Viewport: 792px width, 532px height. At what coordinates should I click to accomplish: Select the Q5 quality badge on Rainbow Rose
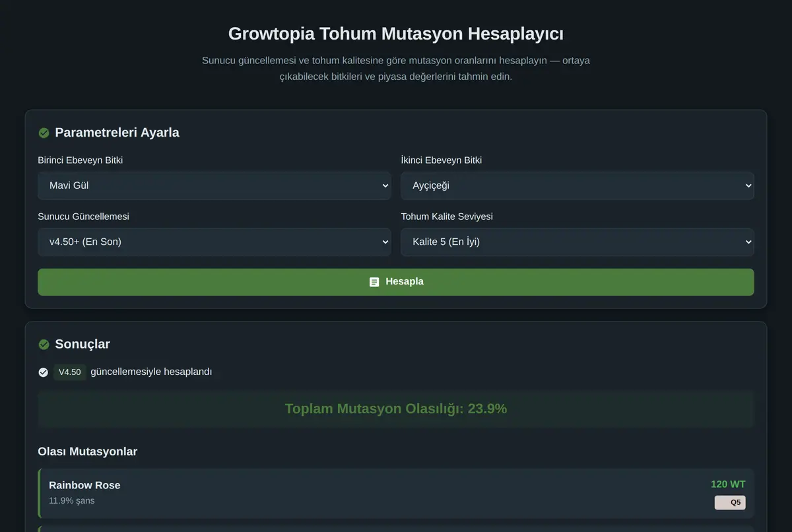pos(730,502)
